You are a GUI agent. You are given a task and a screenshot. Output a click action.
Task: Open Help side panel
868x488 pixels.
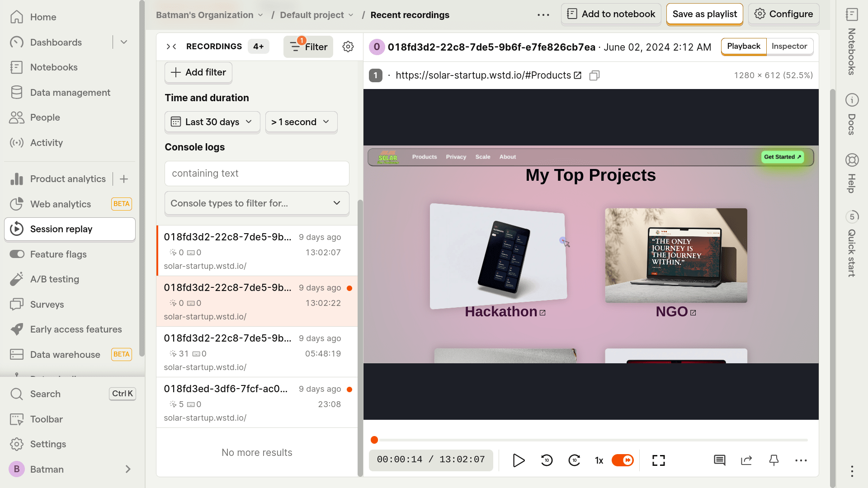(x=852, y=174)
